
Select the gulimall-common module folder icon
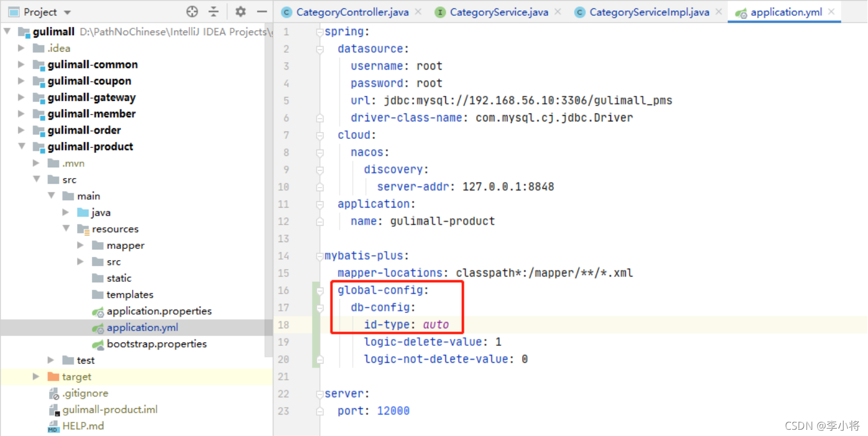pyautogui.click(x=39, y=65)
